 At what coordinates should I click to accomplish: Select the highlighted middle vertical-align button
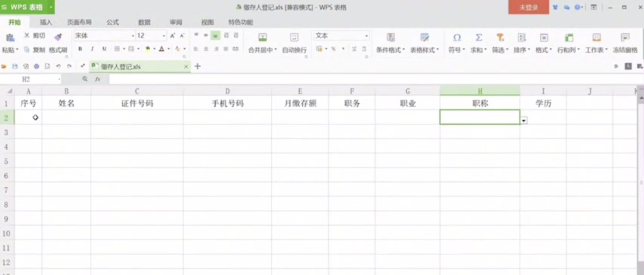tap(215, 35)
